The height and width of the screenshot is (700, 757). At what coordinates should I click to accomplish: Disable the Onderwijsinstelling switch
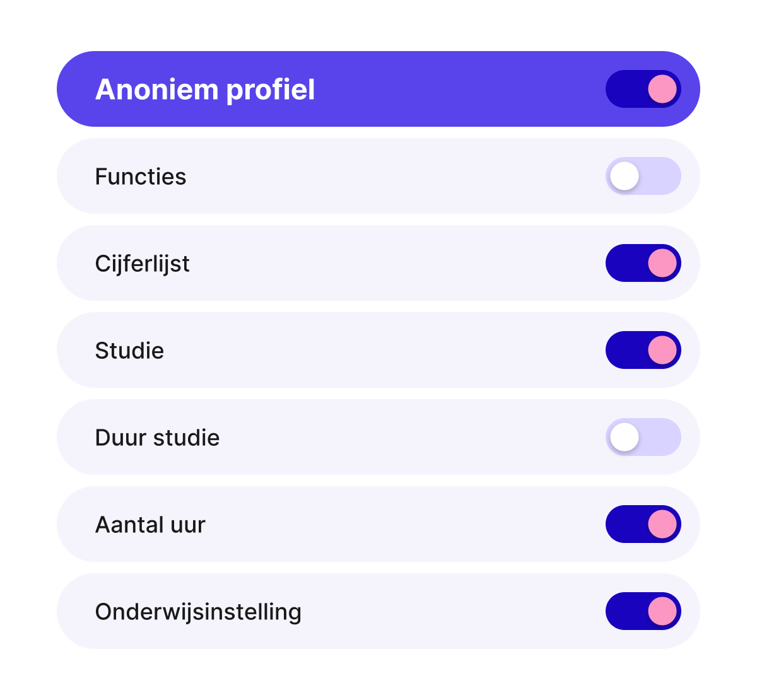point(643,611)
